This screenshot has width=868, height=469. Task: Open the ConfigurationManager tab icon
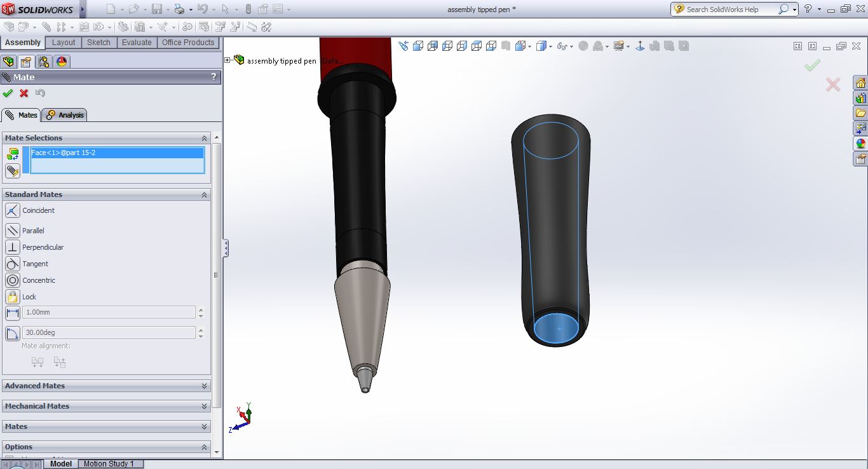click(43, 62)
